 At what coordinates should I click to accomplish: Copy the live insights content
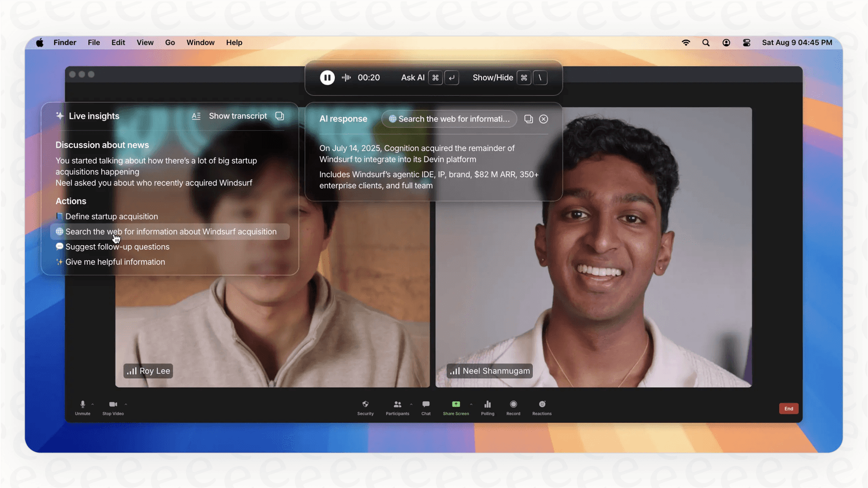(280, 116)
